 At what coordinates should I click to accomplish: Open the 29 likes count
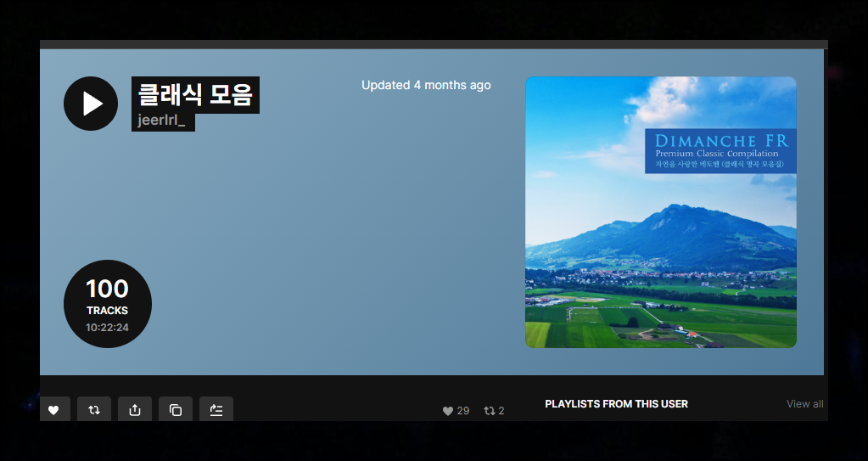(x=456, y=411)
